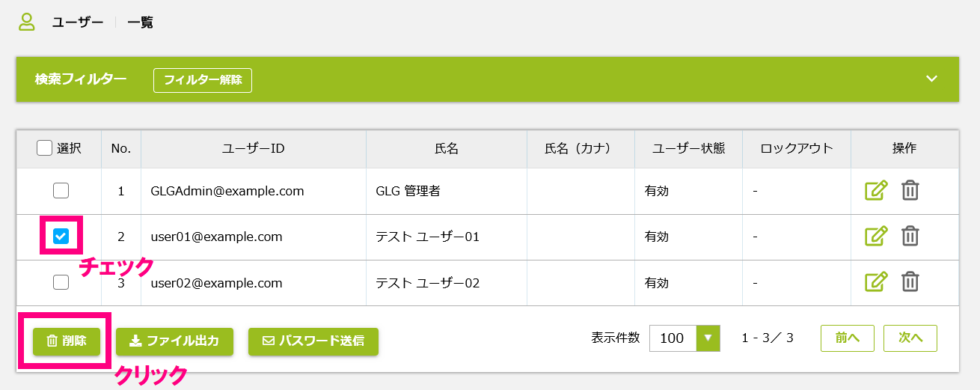Image resolution: width=980 pixels, height=390 pixels.
Task: Edit the GLG 管理者 user row
Action: point(876,191)
